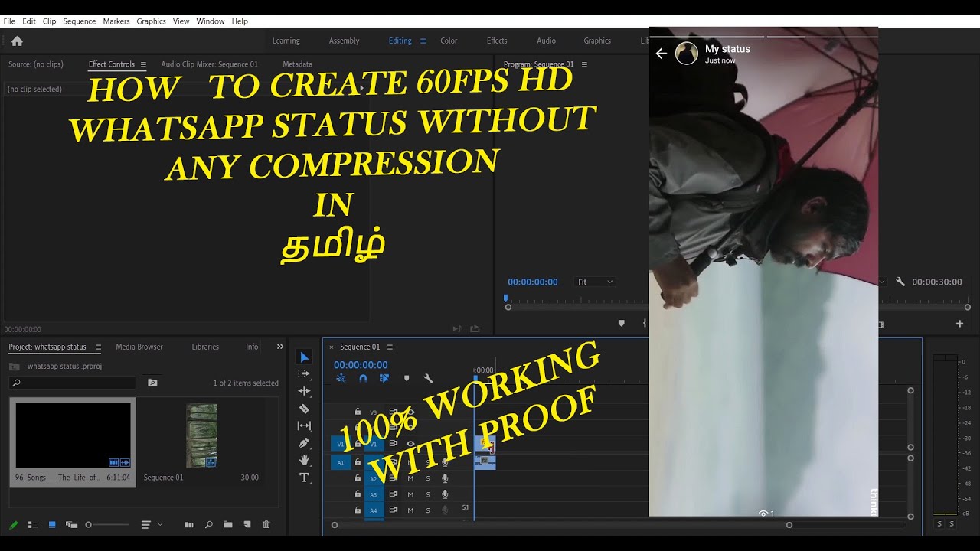Click timeline timecode 00:00:00:00
Screen dimensions: 980x551
click(361, 365)
